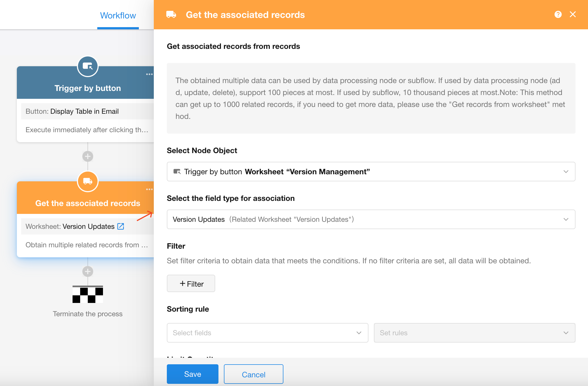The width and height of the screenshot is (588, 386).
Task: Click the help question mark icon
Action: click(558, 14)
